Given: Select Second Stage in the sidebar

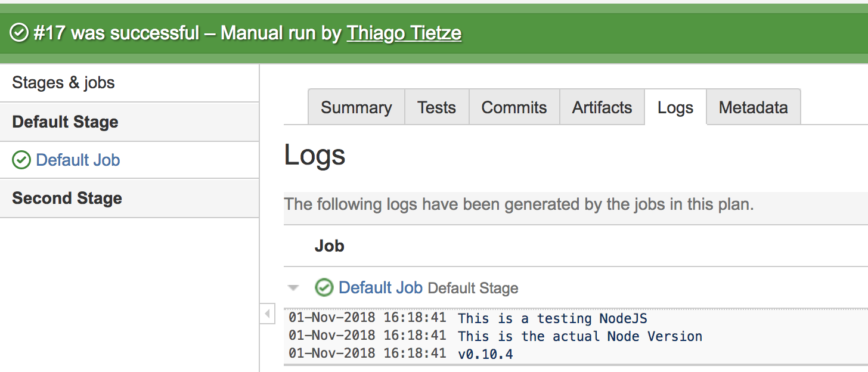Looking at the screenshot, I should click(x=129, y=199).
